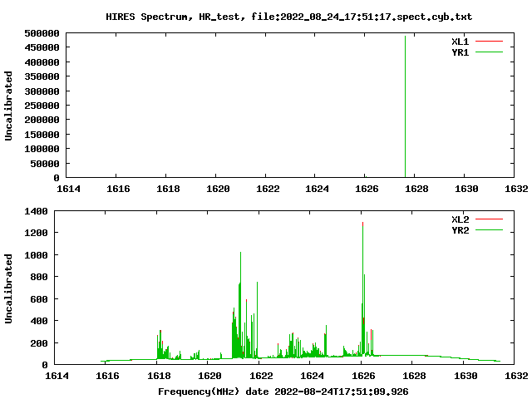Select the YR2 legend label
The height and width of the screenshot is (399, 532).
tap(460, 230)
